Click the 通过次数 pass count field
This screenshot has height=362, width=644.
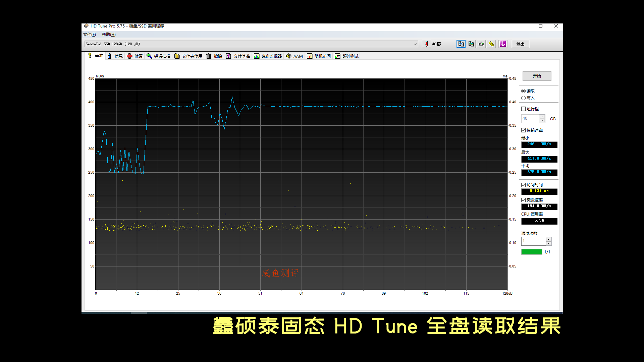tap(534, 241)
